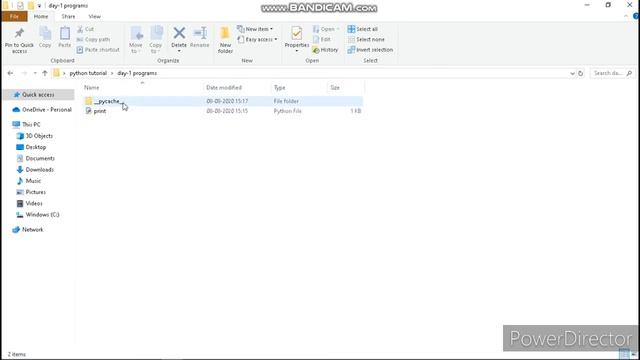640x360 pixels.
Task: Open the New item dropdown
Action: pos(255,29)
